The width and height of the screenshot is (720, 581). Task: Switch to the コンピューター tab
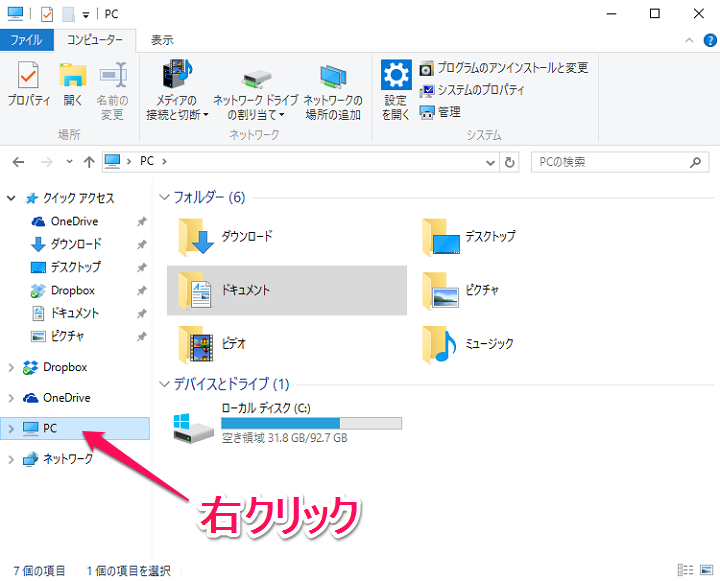(x=95, y=40)
